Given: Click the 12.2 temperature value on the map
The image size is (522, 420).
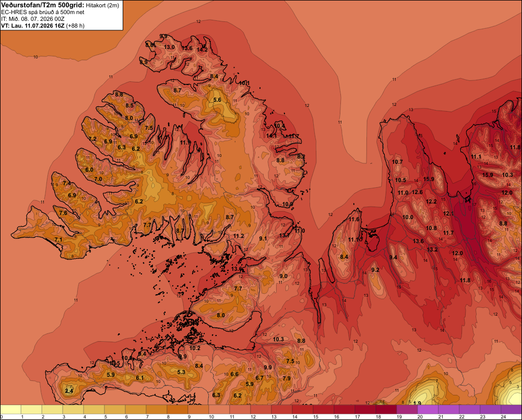Looking at the screenshot, I should point(431,202).
